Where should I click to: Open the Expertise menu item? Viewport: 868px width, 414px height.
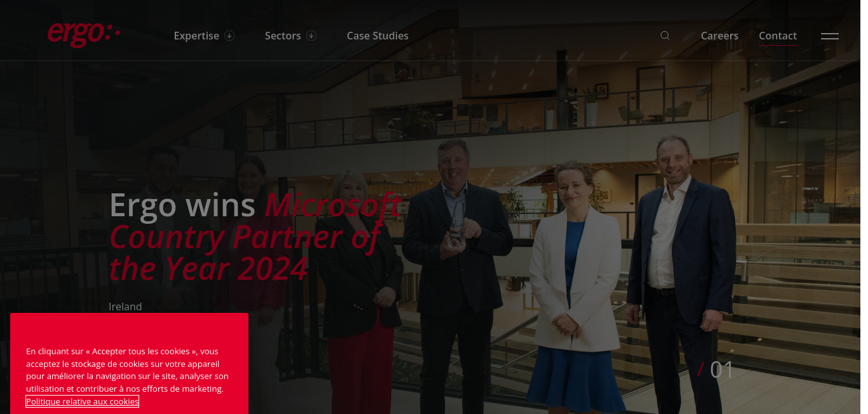(x=196, y=36)
